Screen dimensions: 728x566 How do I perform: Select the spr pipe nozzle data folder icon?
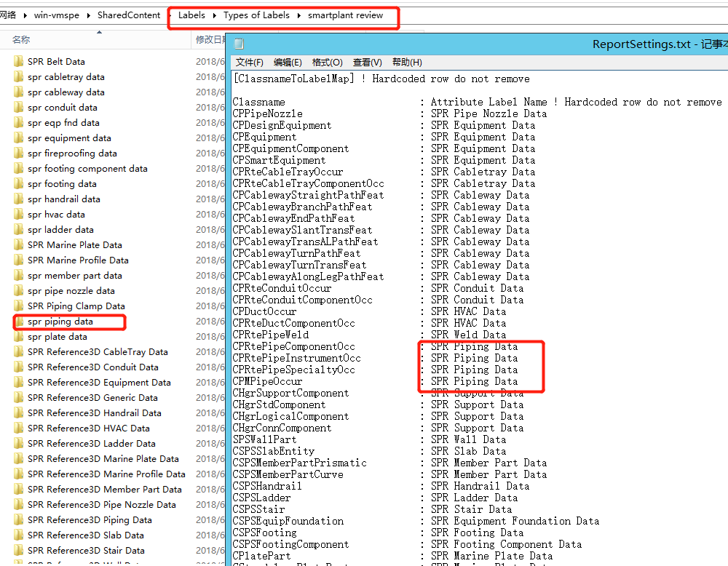tap(19, 291)
